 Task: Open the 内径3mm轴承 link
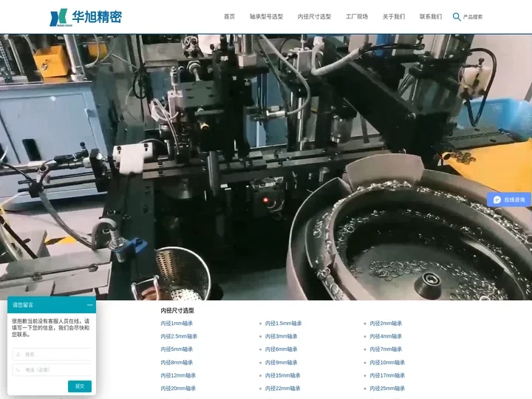[282, 336]
